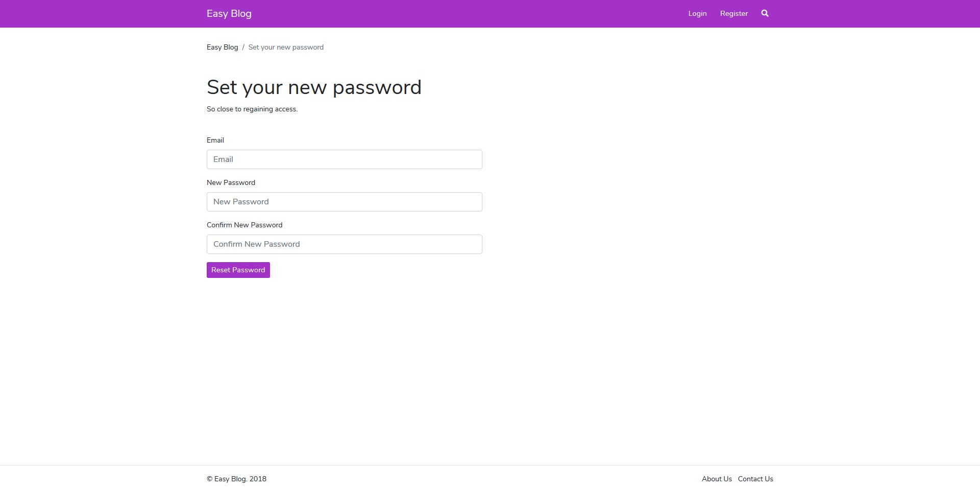The width and height of the screenshot is (980, 492).
Task: Go to the Register page
Action: click(733, 14)
